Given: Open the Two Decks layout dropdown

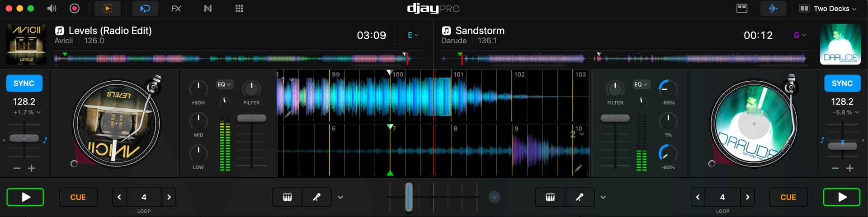Looking at the screenshot, I should coord(828,9).
